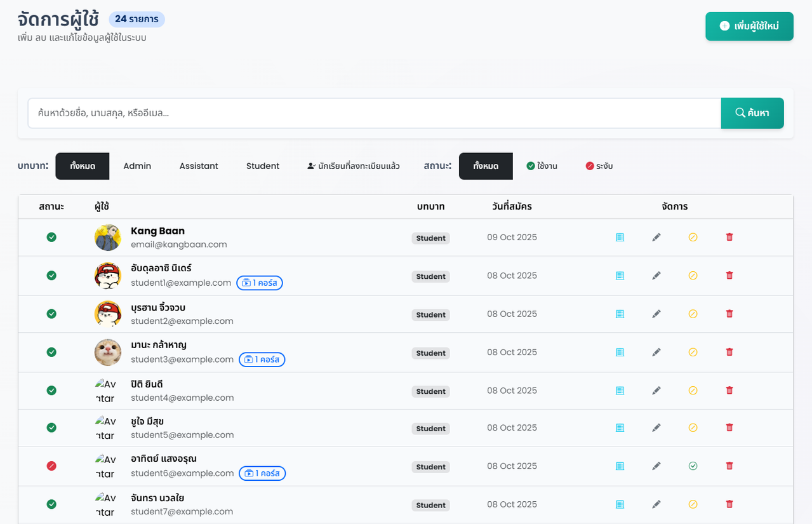
Task: Delete student3@example.com with the trash icon
Action: tap(729, 352)
